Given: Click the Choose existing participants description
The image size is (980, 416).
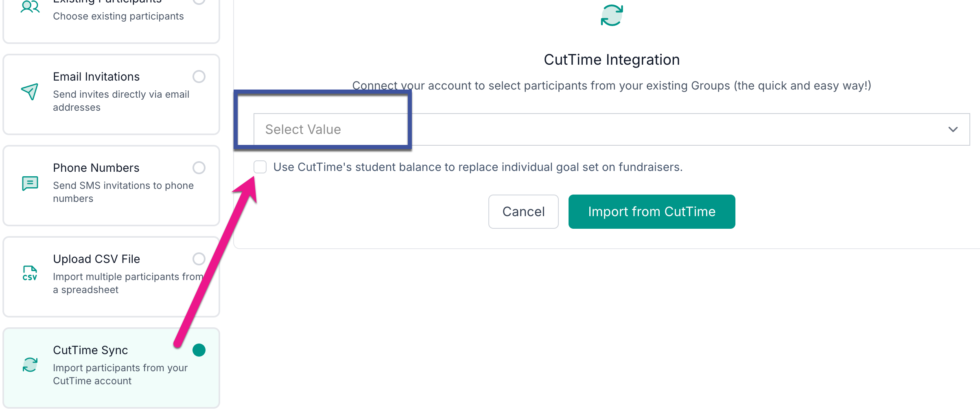Looking at the screenshot, I should pyautogui.click(x=118, y=16).
